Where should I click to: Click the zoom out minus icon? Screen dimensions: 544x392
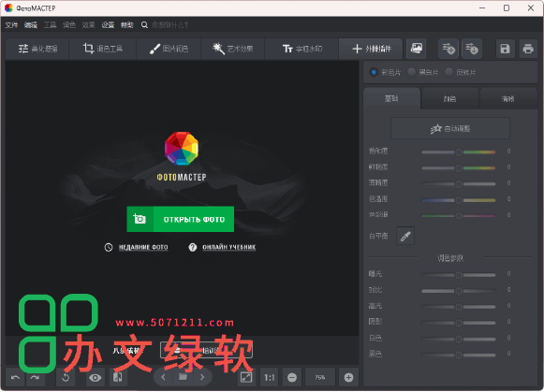(292, 377)
